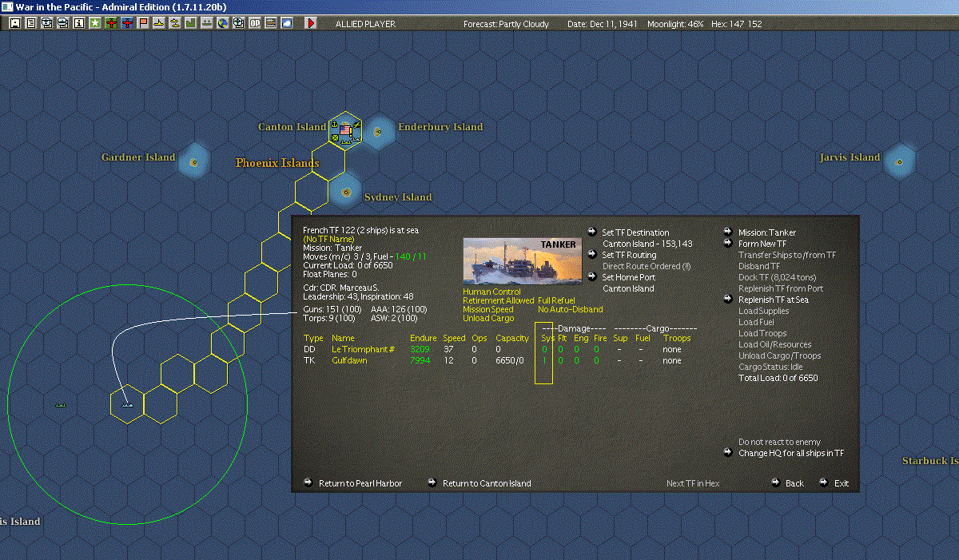Click the red plane on blue icon

click(126, 23)
